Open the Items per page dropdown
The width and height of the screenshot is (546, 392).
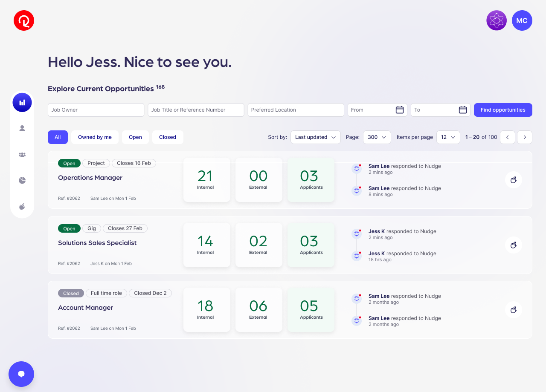pos(448,137)
